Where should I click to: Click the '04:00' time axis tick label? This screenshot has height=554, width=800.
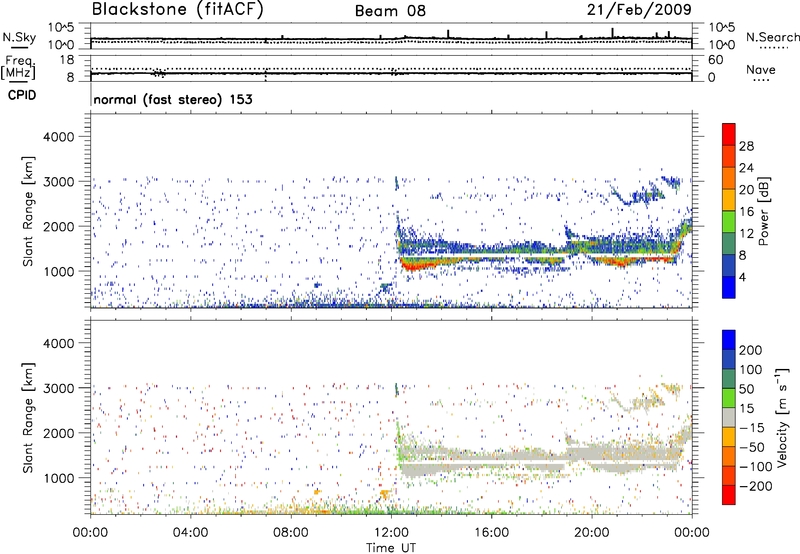pos(190,533)
